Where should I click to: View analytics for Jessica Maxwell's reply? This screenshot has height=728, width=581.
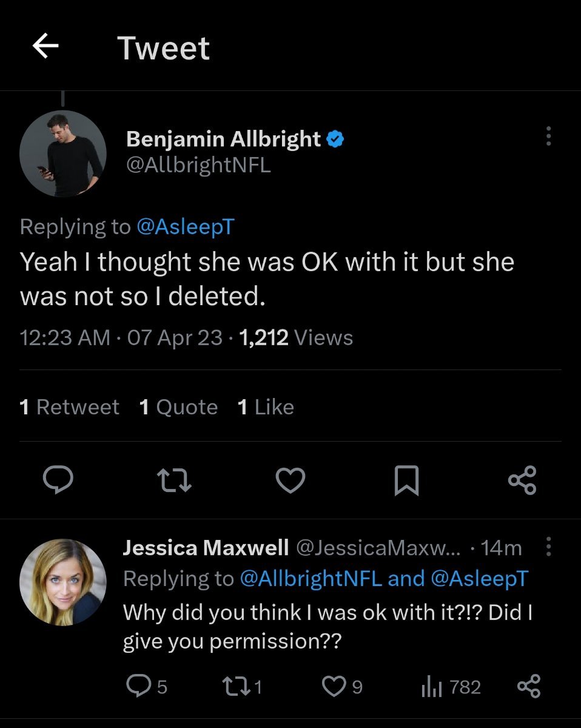[431, 686]
